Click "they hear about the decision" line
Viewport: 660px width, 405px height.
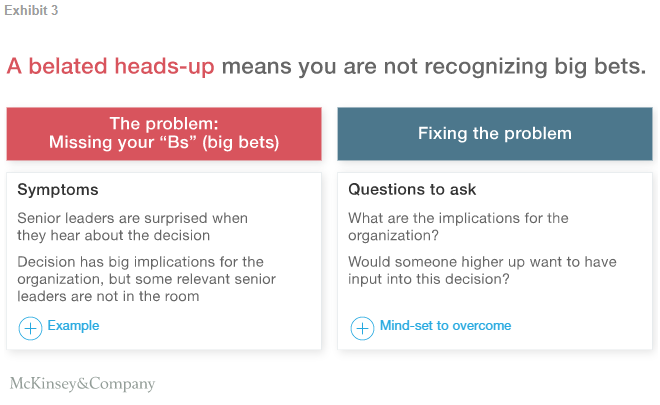click(x=113, y=235)
